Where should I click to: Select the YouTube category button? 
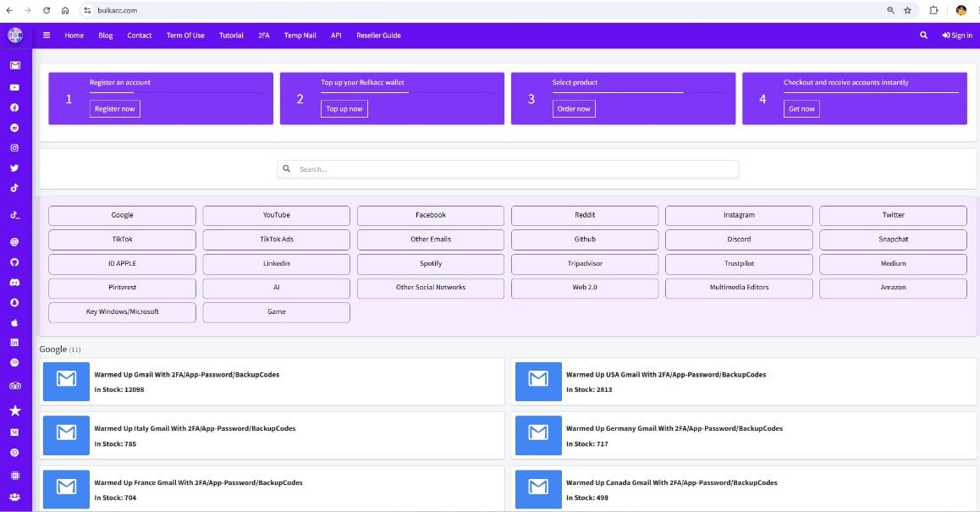coord(276,215)
